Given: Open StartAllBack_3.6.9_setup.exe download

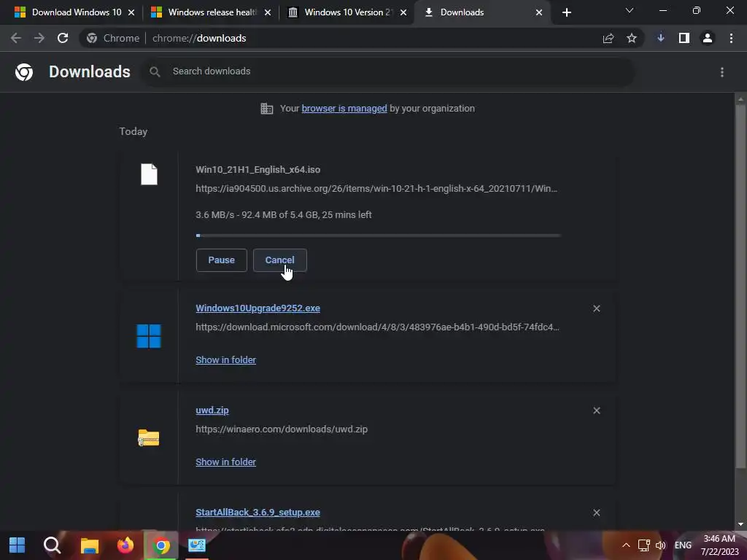Looking at the screenshot, I should point(258,513).
